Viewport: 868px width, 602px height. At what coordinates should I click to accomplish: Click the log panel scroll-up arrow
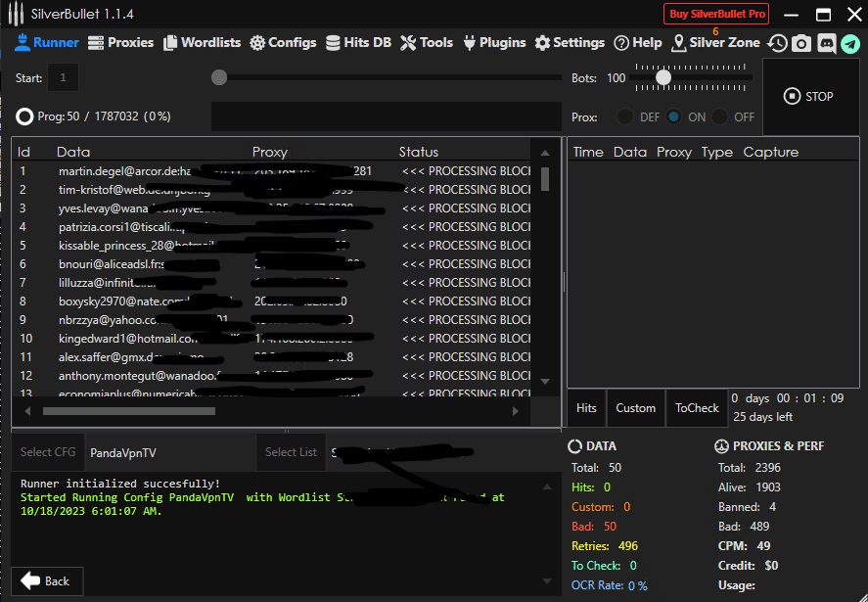[547, 486]
